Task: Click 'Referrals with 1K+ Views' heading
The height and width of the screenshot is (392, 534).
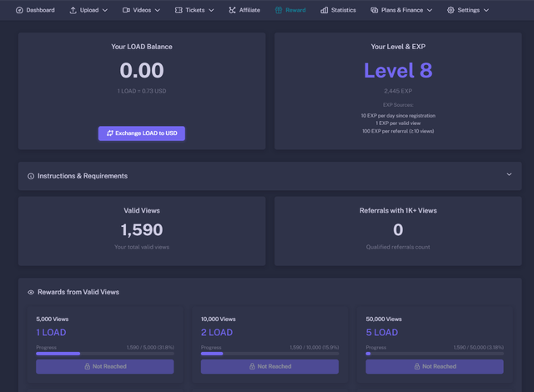Action: (398, 211)
